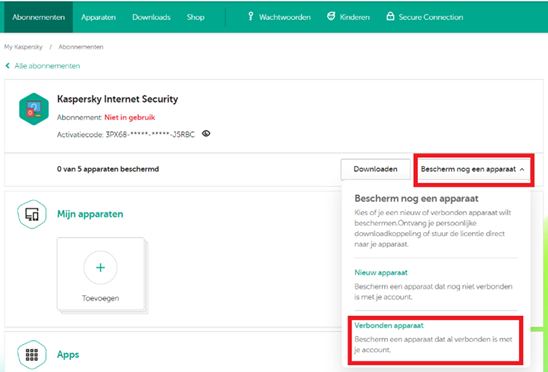Collapse the Bescherm nog een apparaat dropdown

tap(474, 169)
